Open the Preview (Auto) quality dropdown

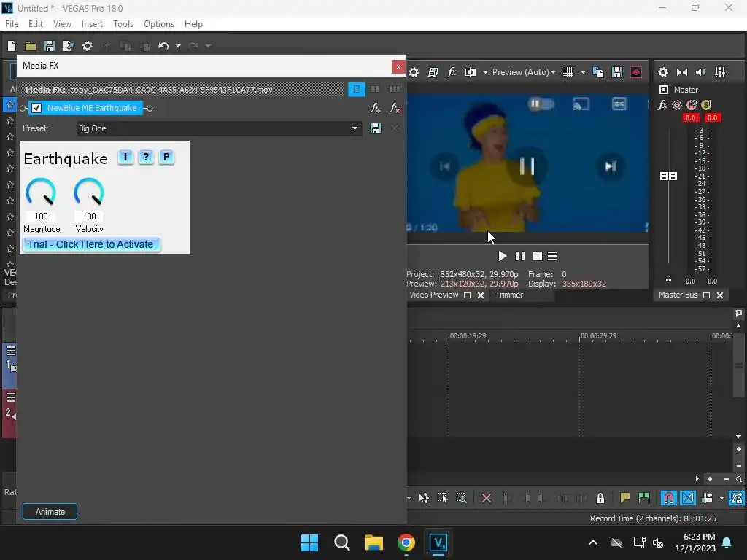(524, 72)
